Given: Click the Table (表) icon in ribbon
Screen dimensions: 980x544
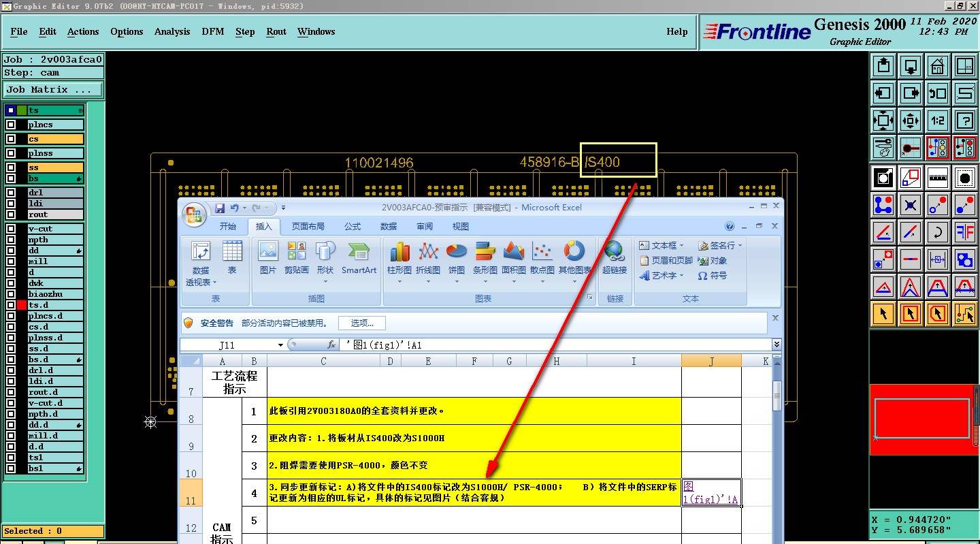Looking at the screenshot, I should tap(232, 259).
